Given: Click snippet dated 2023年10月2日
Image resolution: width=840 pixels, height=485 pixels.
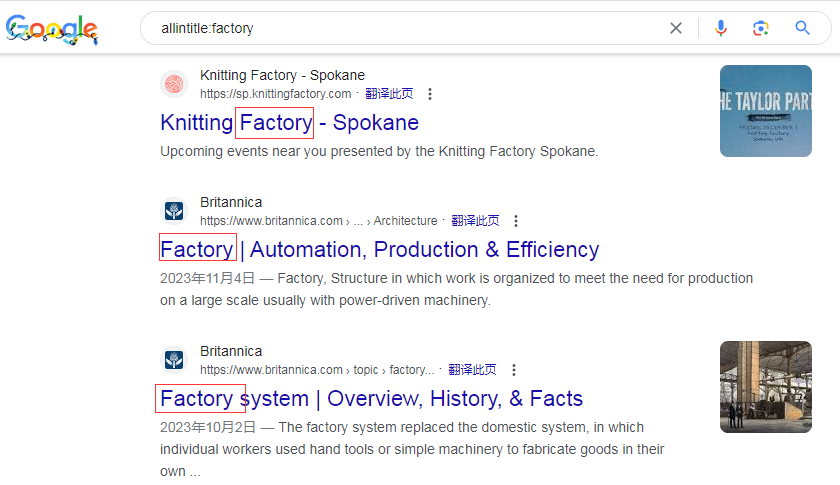Looking at the screenshot, I should [x=412, y=449].
